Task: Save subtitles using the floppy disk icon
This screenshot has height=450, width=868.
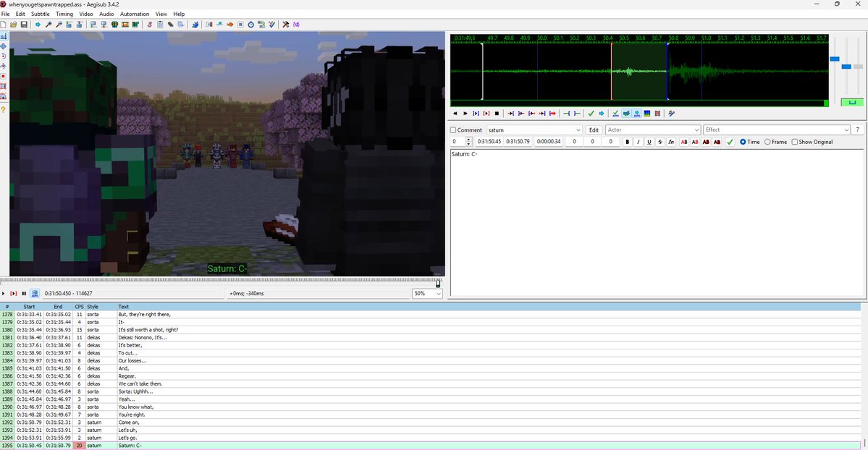Action: coord(24,25)
